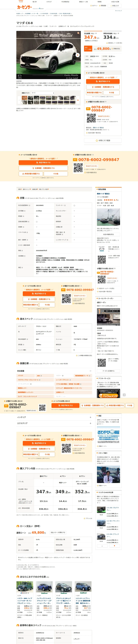Show previous thumbnails in the gallery strip
138x644 pixels.
[x=19, y=100]
